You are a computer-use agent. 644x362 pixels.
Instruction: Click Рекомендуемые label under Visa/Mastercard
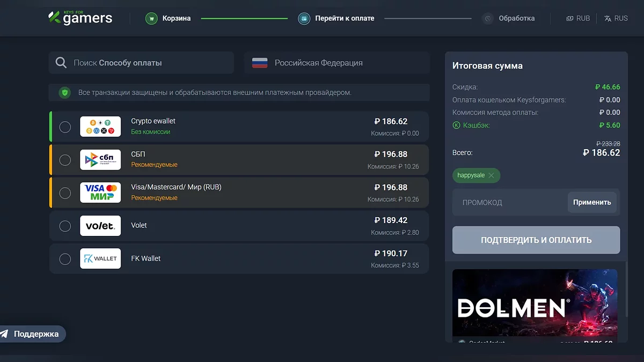point(154,198)
